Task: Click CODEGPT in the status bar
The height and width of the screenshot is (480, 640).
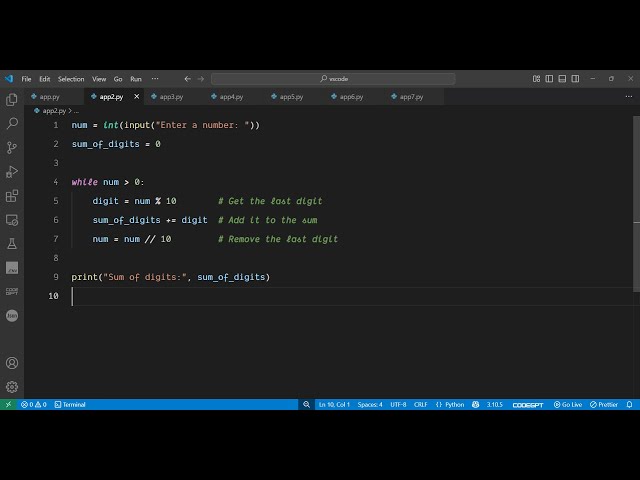Action: tap(528, 404)
